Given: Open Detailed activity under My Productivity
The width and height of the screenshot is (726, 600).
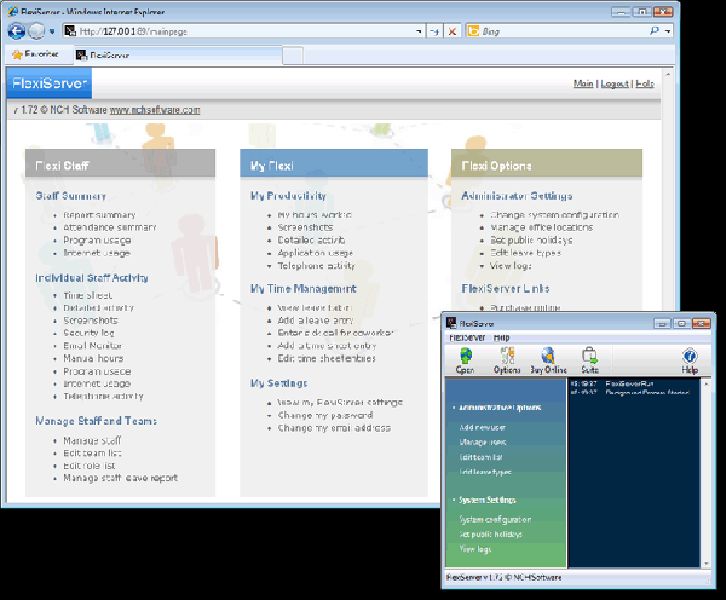Looking at the screenshot, I should point(311,240).
